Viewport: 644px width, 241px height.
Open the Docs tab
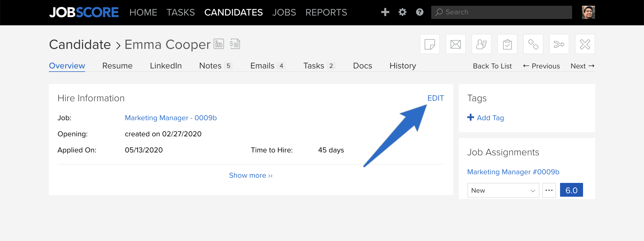(363, 66)
